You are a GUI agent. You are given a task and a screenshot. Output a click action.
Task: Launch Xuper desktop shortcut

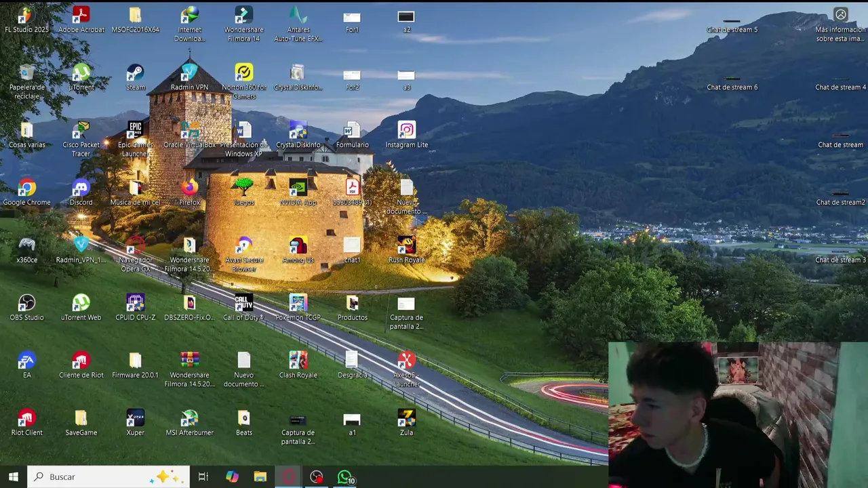[135, 418]
